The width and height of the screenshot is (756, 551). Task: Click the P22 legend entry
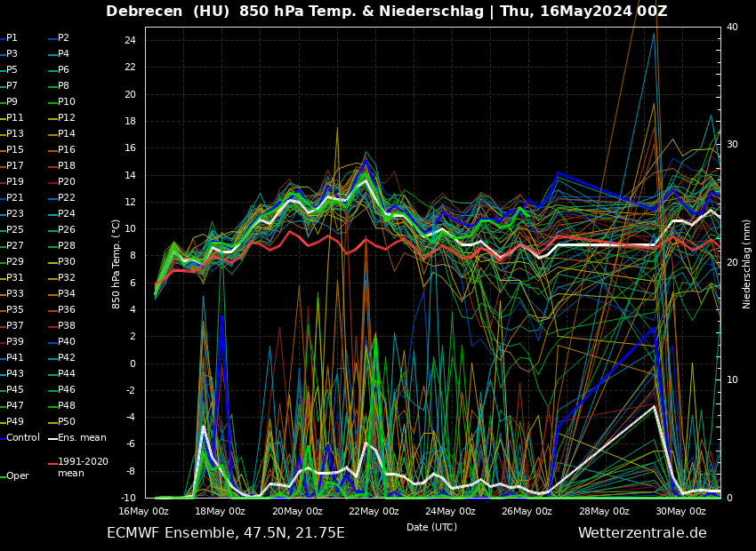pos(67,198)
